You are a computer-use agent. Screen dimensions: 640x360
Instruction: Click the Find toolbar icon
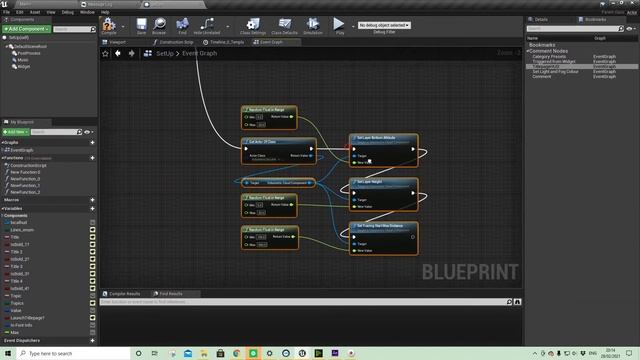[182, 25]
